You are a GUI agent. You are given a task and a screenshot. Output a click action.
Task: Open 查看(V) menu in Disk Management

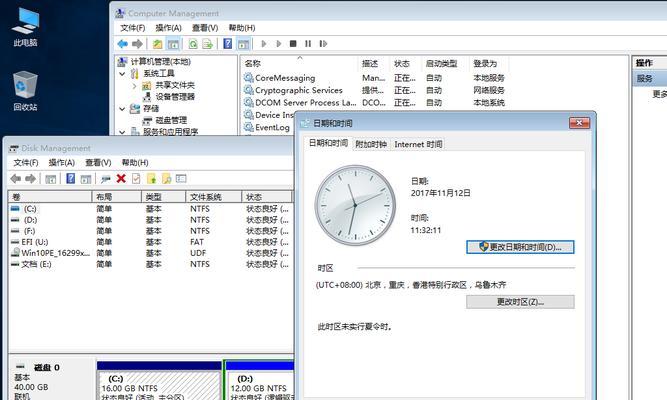point(98,163)
